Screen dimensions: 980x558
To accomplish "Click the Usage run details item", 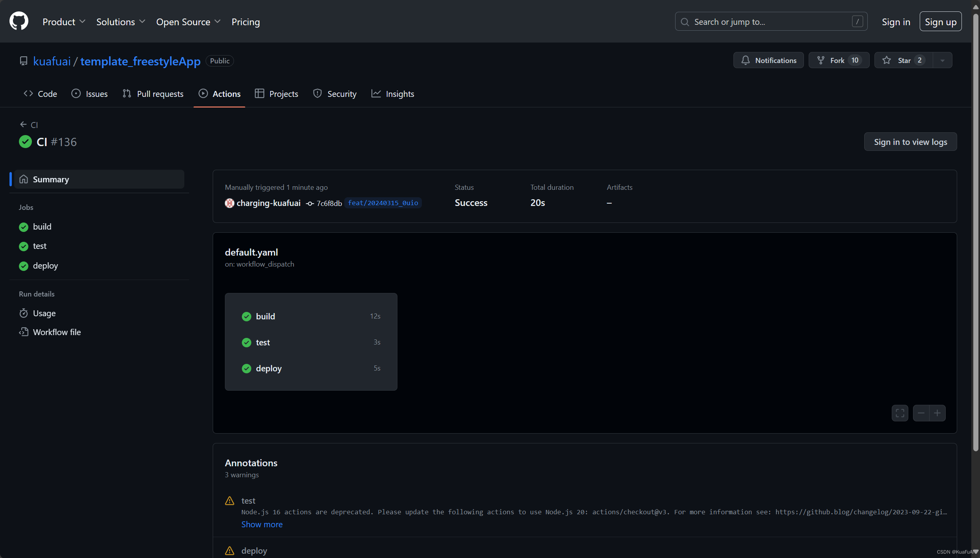I will click(x=45, y=312).
